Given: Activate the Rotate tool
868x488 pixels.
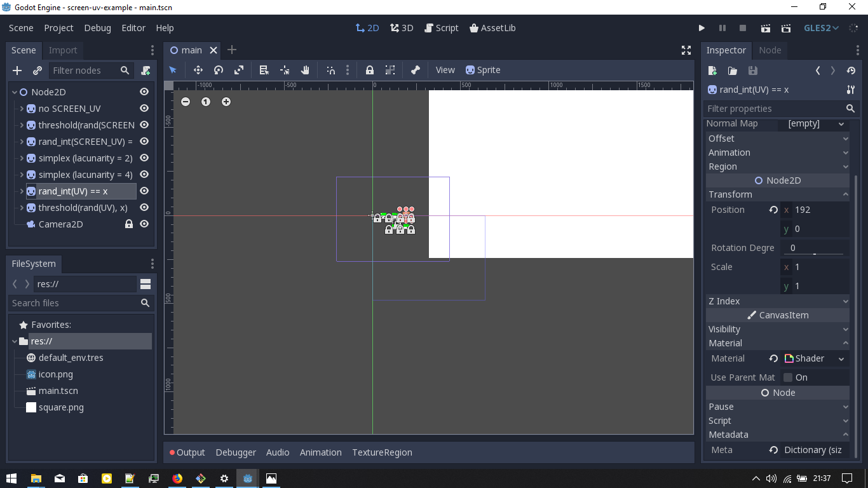Looking at the screenshot, I should [x=219, y=70].
